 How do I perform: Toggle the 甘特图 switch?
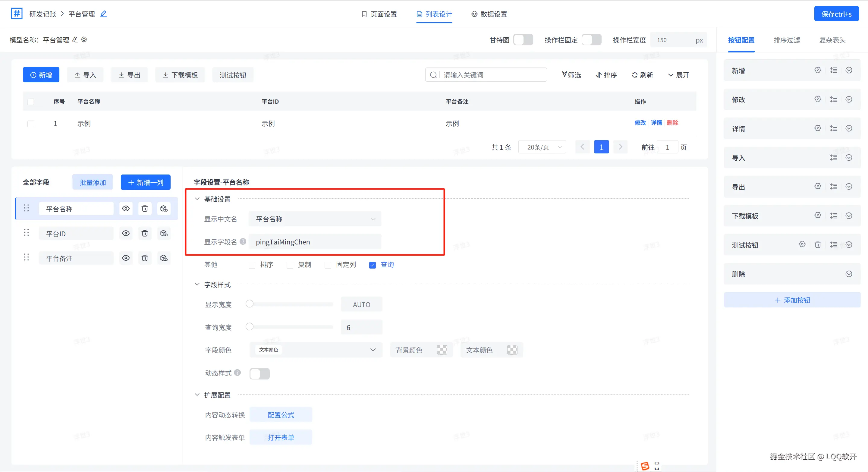coord(523,40)
